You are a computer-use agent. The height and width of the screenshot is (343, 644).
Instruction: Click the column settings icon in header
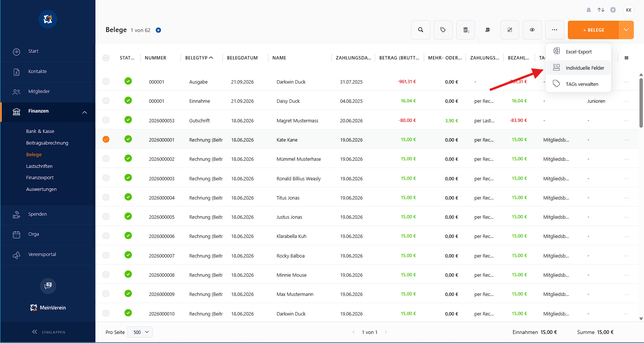[626, 58]
